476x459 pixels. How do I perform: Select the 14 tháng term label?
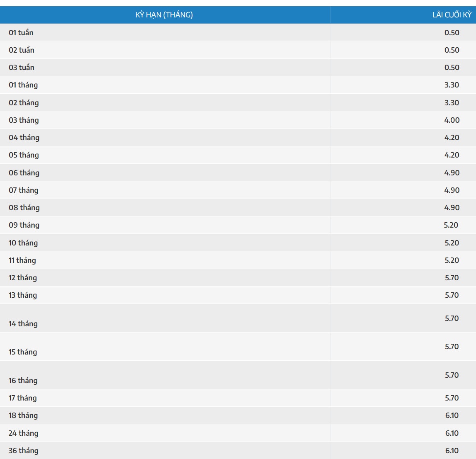pos(23,324)
